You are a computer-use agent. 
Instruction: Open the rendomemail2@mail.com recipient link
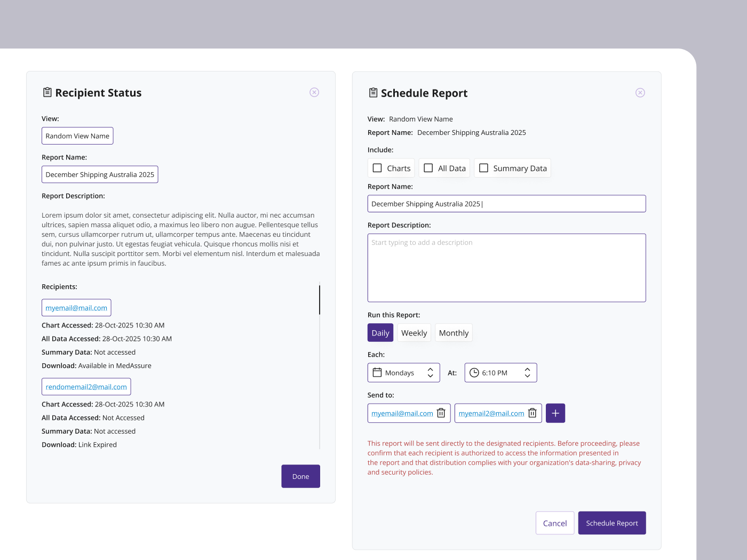pos(86,387)
